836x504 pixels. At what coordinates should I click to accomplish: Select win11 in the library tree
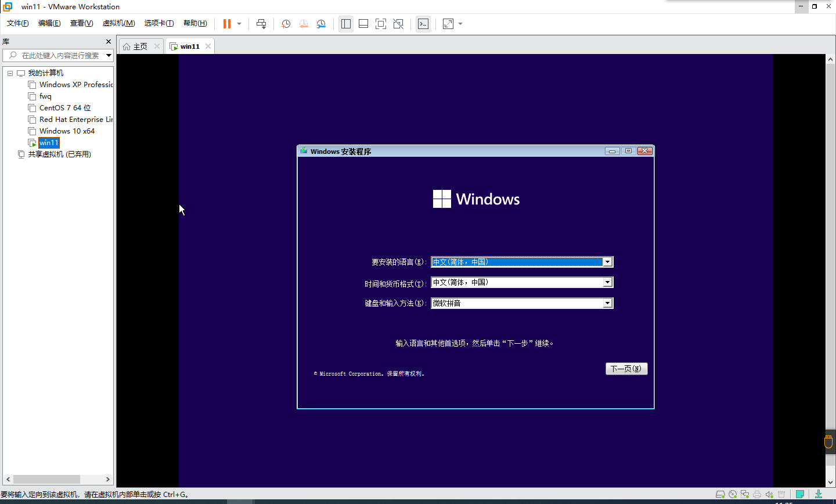(x=49, y=143)
